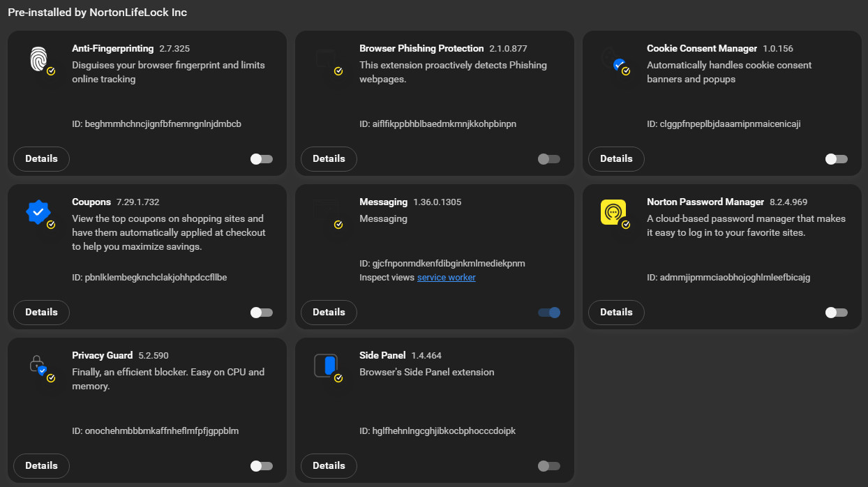Enable the Norton Password Manager toggle

click(837, 313)
